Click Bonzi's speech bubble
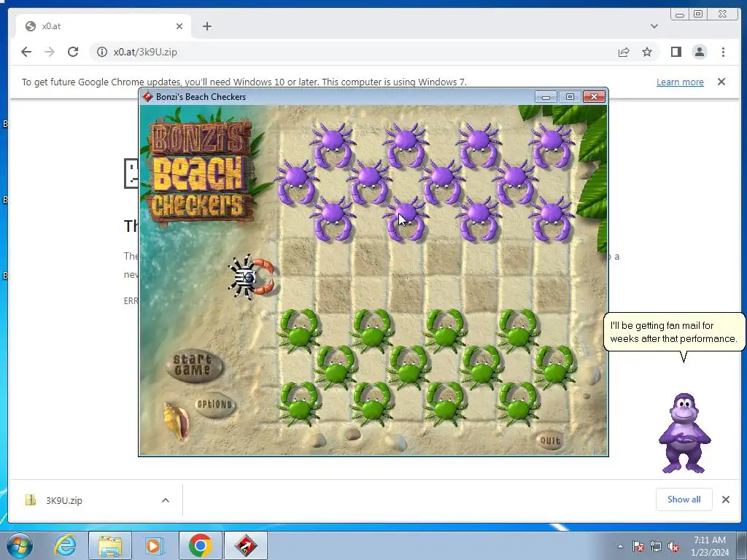Viewport: 747px width, 560px height. 673,332
